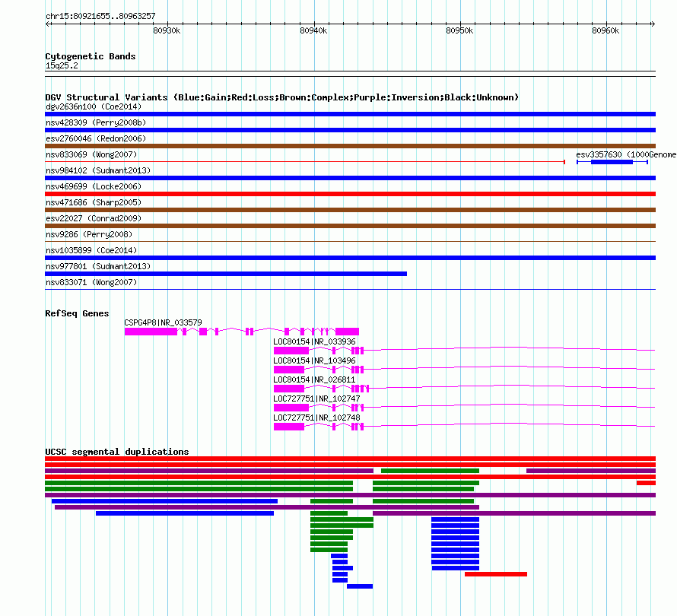
Task: Click the topmost red segmental duplication bar
Action: [350, 459]
